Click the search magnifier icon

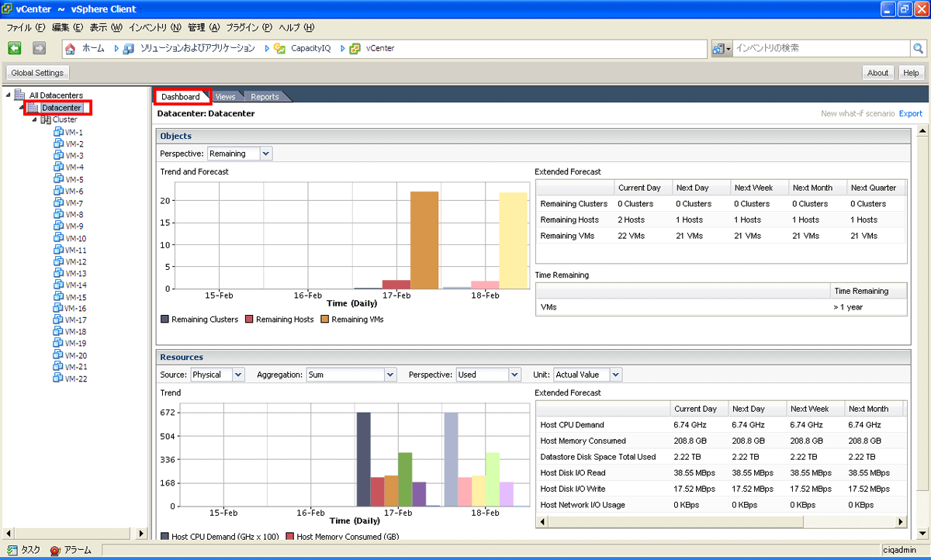tap(918, 48)
